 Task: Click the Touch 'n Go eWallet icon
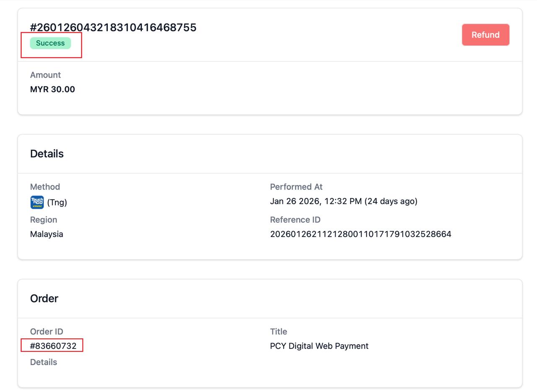(x=37, y=202)
